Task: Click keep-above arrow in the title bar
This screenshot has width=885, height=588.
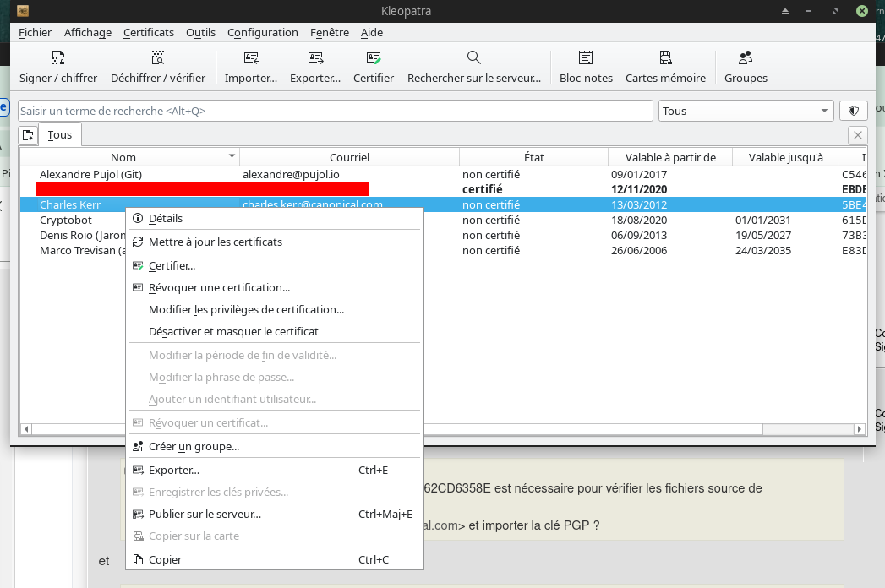Action: point(784,11)
